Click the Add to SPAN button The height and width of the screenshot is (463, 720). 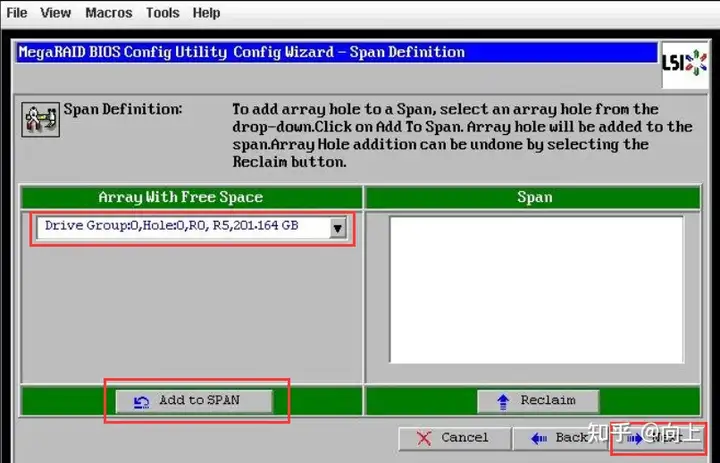pos(194,401)
